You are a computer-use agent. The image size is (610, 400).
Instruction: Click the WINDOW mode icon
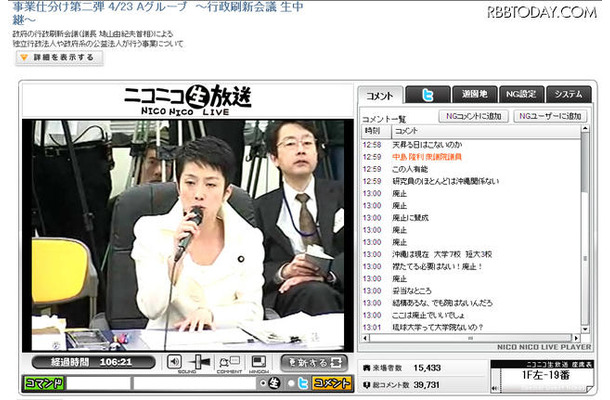[x=259, y=362]
